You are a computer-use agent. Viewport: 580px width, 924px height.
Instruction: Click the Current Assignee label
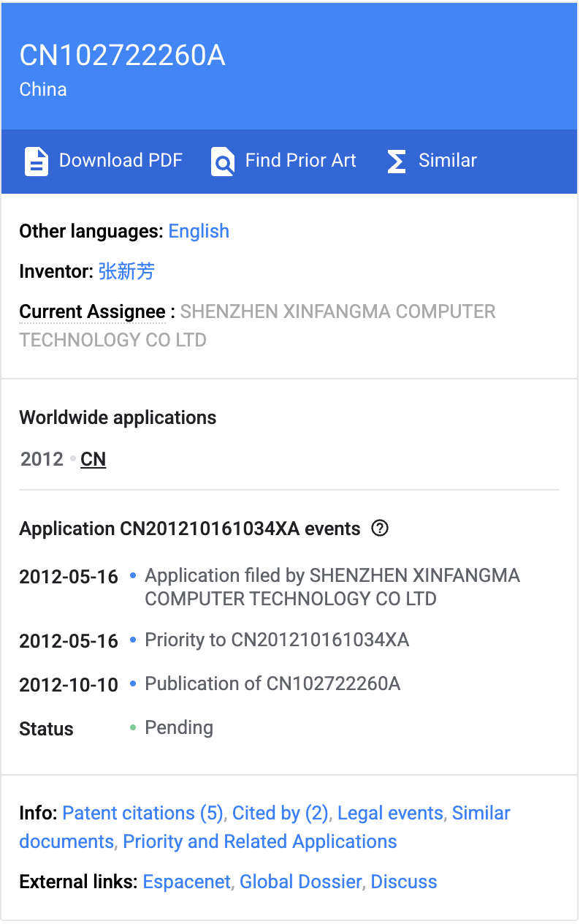coord(93,311)
